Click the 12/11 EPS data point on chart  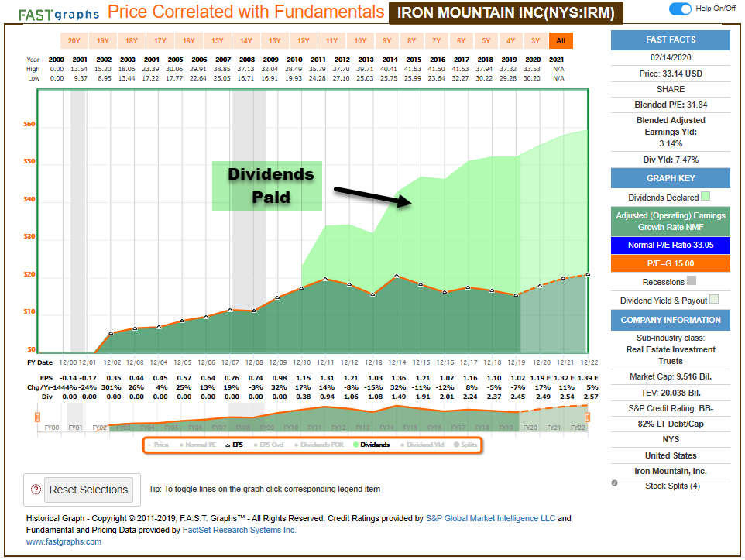point(325,279)
